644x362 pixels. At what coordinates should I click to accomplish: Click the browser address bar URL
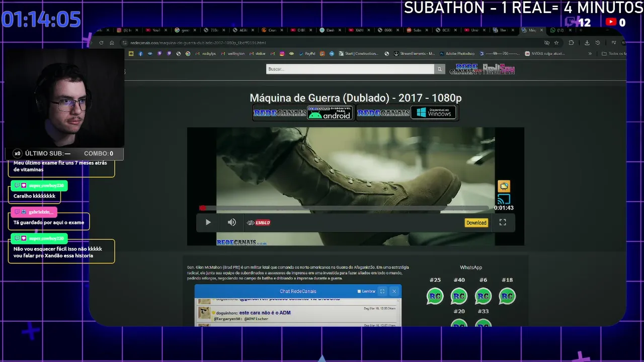click(198, 43)
